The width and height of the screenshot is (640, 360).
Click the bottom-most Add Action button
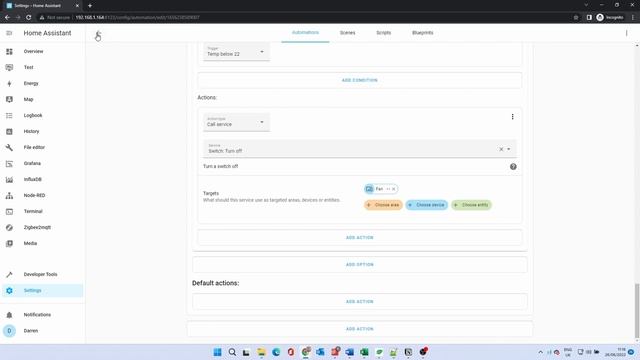coord(360,329)
